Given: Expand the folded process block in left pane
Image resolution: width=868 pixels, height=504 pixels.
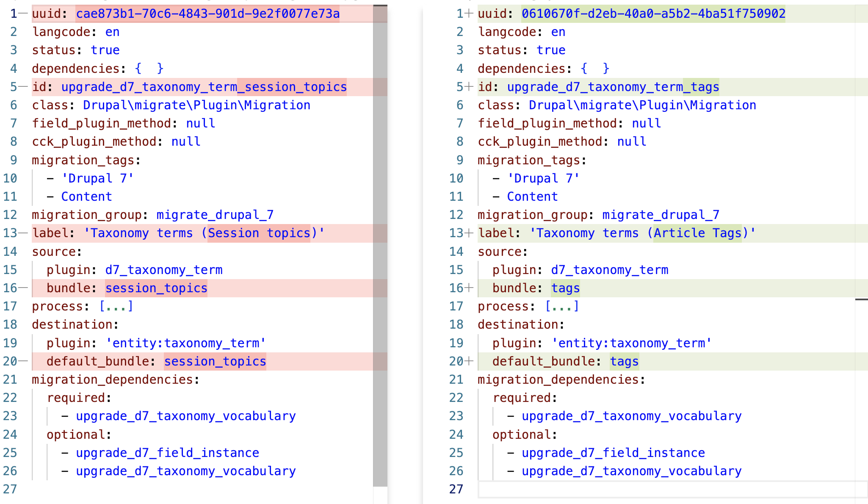Looking at the screenshot, I should click(116, 306).
